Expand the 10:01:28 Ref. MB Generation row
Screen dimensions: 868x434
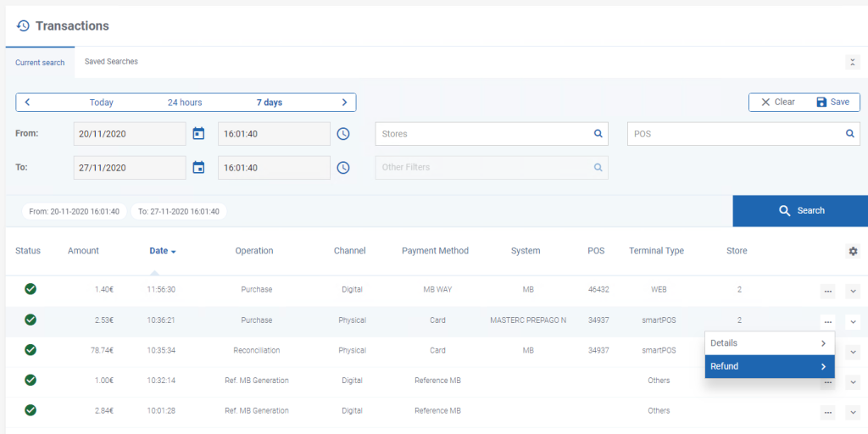[x=853, y=413]
